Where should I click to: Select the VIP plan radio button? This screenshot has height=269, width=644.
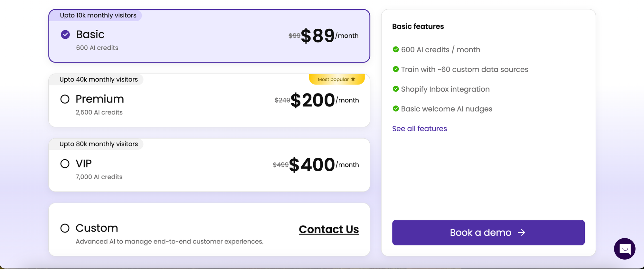(x=65, y=164)
